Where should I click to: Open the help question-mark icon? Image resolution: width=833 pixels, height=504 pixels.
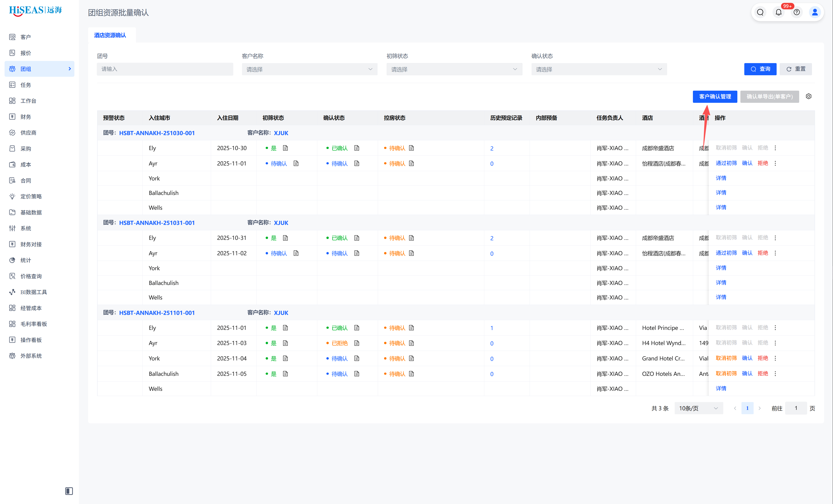pos(797,13)
